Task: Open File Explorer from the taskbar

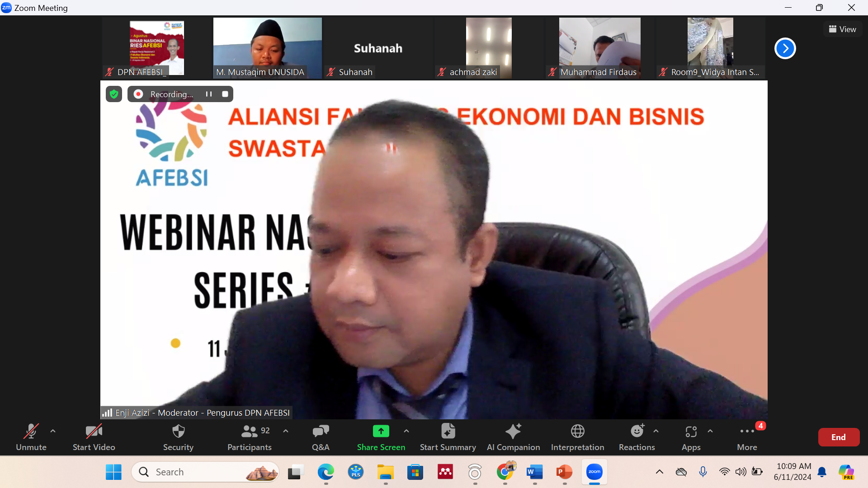Action: tap(385, 472)
